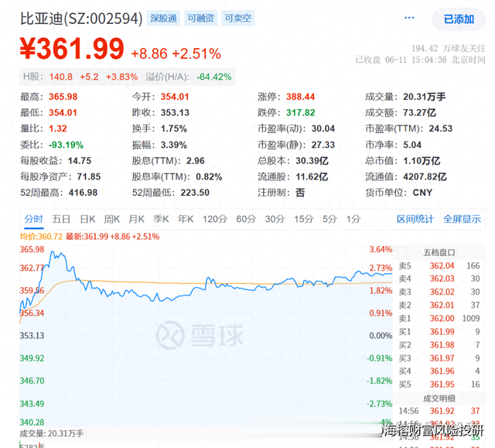Click the 买3 order row at 361.97
Image resolution: width=495 pixels, height=448 pixels.
pyautogui.click(x=439, y=358)
